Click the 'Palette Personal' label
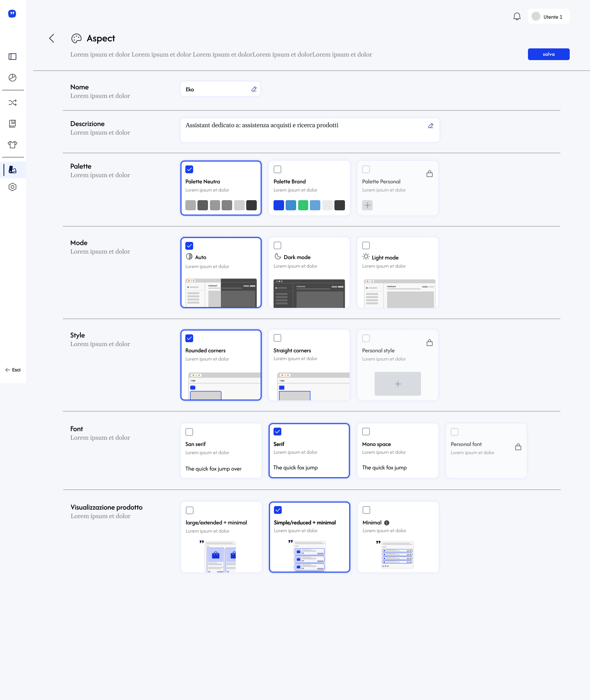This screenshot has height=700, width=590. pyautogui.click(x=381, y=181)
